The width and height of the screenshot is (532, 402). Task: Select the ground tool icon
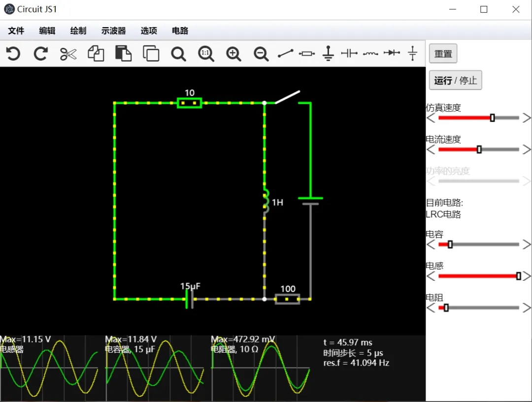[x=328, y=53]
